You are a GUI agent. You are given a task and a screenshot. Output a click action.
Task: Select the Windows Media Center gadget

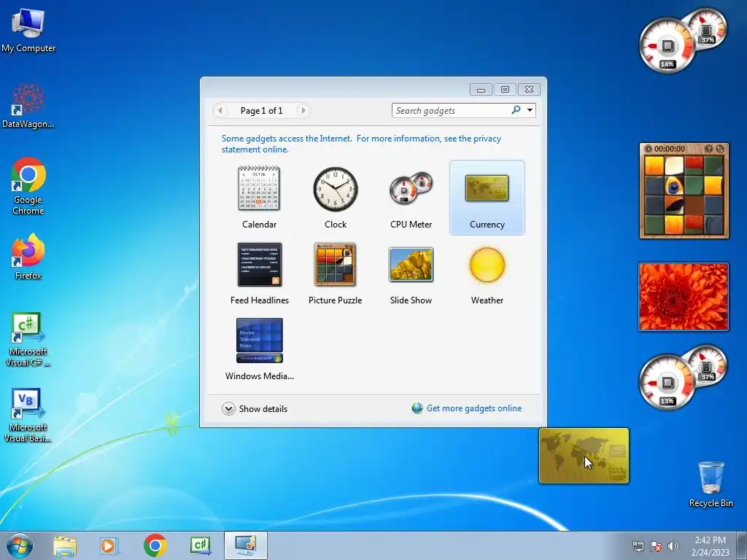(x=259, y=349)
